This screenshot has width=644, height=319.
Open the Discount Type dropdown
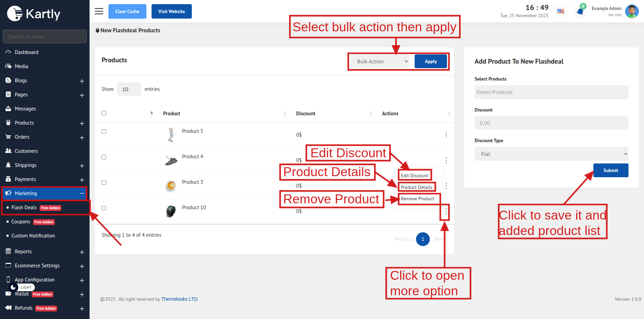coord(551,154)
